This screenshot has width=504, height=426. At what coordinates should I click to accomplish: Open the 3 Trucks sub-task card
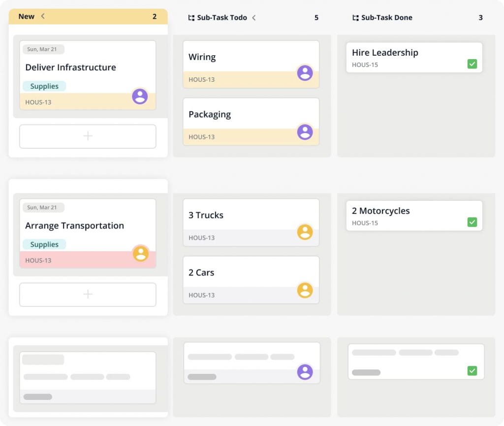point(251,223)
